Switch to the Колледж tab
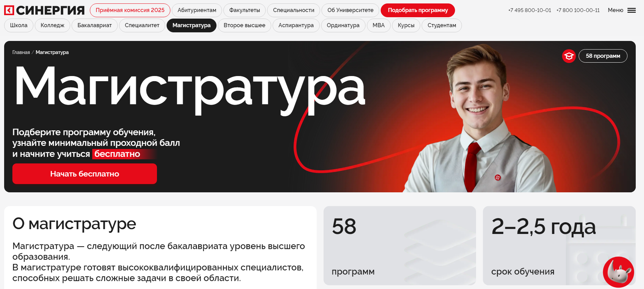 (x=52, y=25)
